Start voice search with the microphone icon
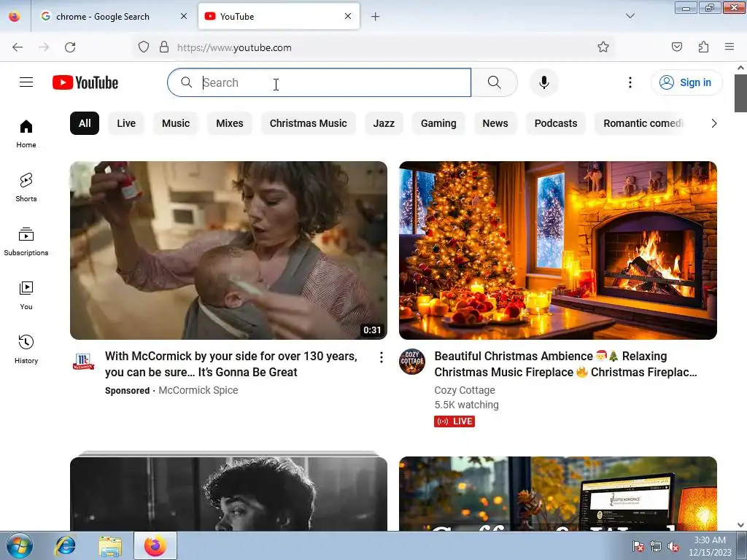 point(543,82)
